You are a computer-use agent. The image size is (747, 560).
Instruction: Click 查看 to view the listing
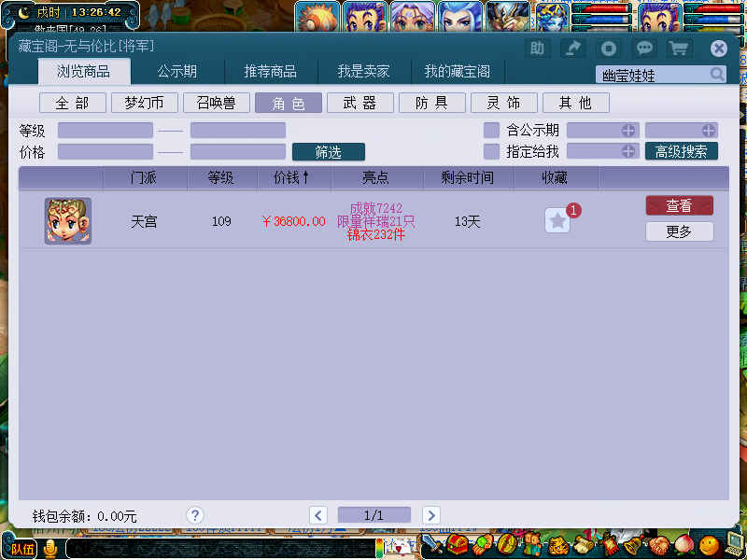click(680, 205)
